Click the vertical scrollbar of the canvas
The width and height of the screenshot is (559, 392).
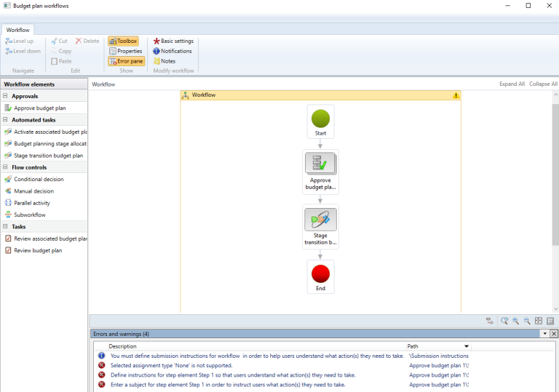pos(555,175)
